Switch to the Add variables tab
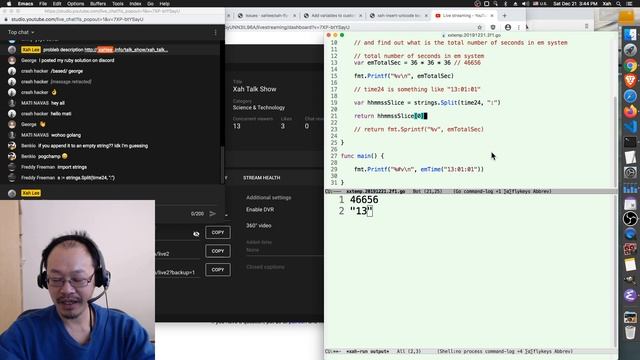 (332, 16)
